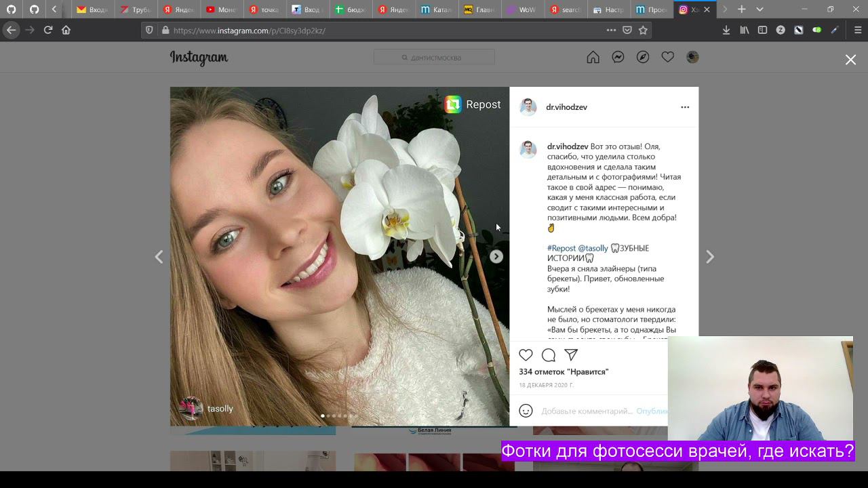Open the browser hamburger menu
The width and height of the screenshot is (868, 488).
click(x=858, y=30)
